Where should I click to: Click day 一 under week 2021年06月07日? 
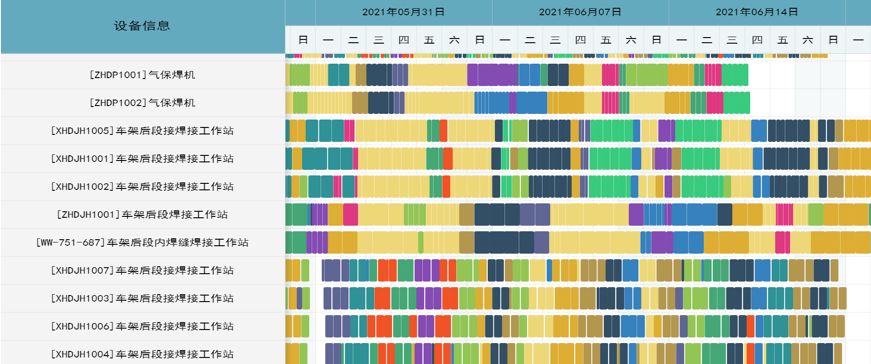pyautogui.click(x=505, y=39)
